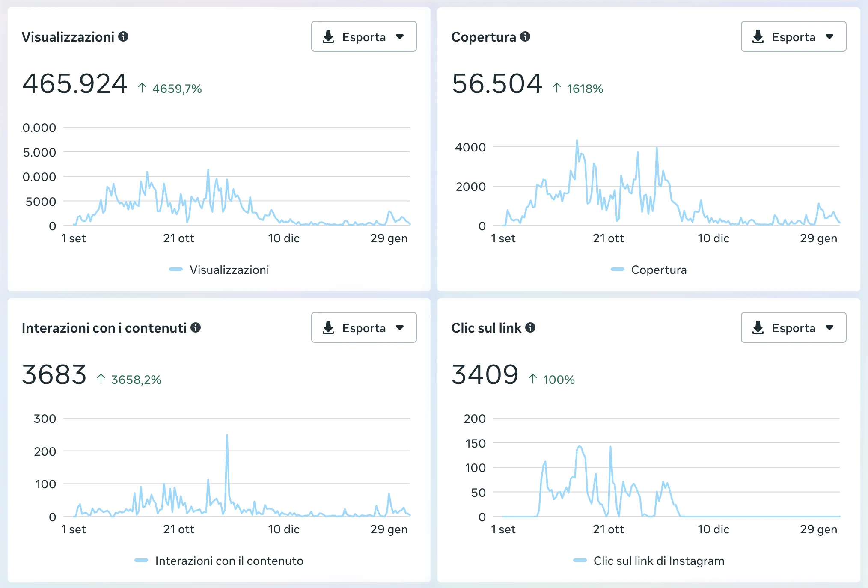
Task: Expand Esporta dropdown arrow in Visualizzazioni card
Action: click(x=400, y=37)
